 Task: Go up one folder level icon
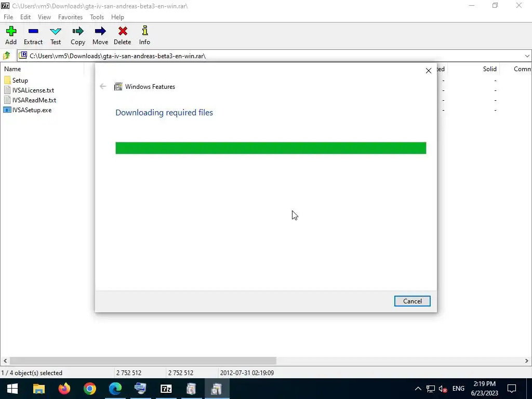pos(6,56)
